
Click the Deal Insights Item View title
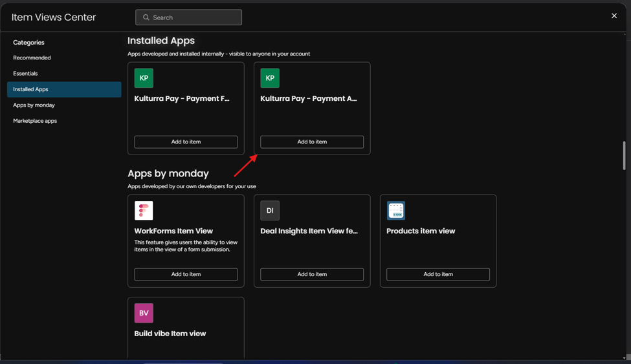point(309,231)
